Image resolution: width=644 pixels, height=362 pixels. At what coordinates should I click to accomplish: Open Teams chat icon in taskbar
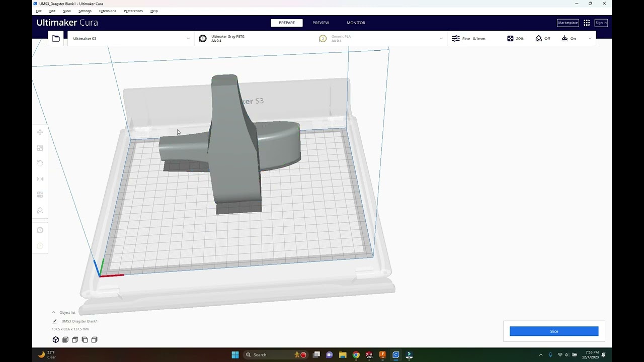tap(330, 355)
